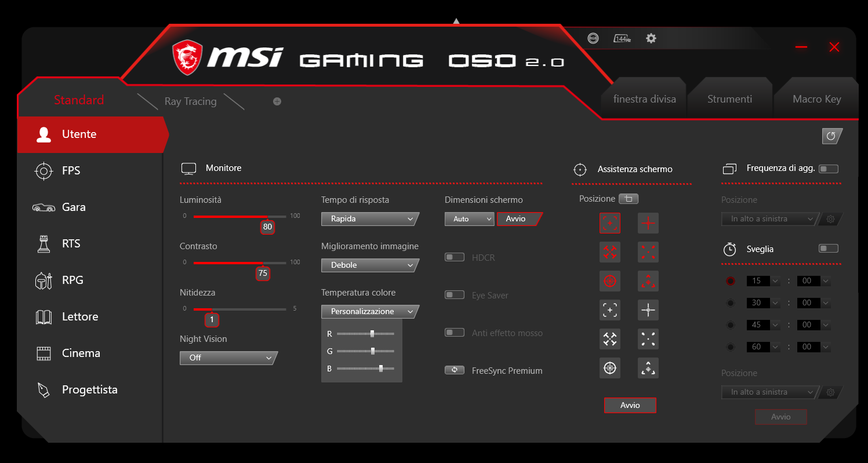
Task: Click the R color channel slider
Action: pos(365,334)
